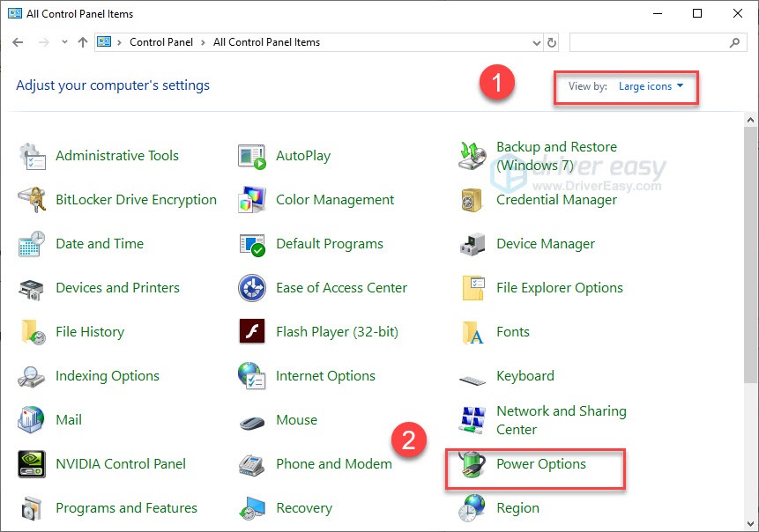Click the scrollbar up arrow
The height and width of the screenshot is (532, 759).
coord(751,120)
